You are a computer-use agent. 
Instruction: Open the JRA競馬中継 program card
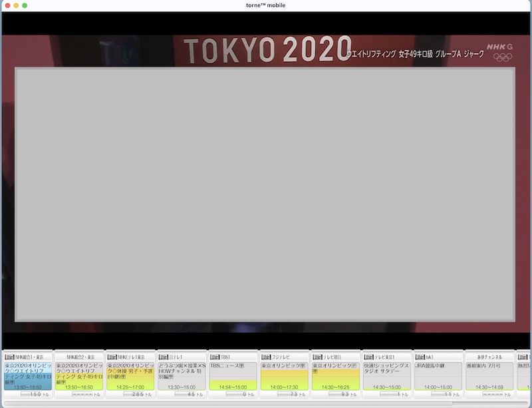pyautogui.click(x=438, y=376)
